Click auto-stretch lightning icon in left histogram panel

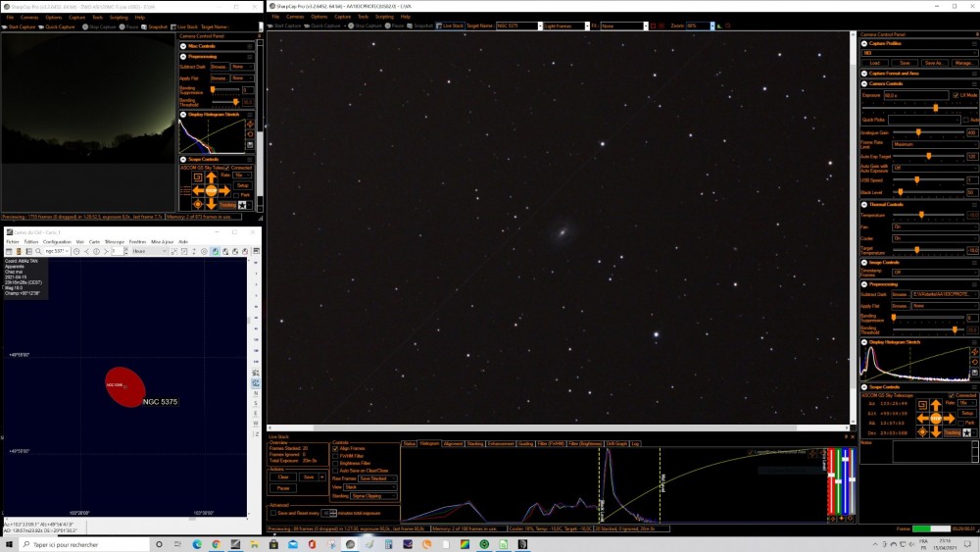[250, 124]
